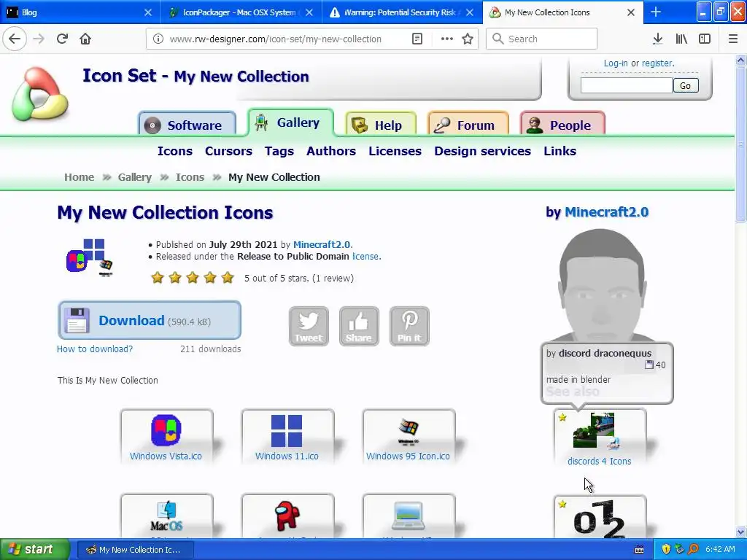Go to the Tags submenu
Image resolution: width=747 pixels, height=560 pixels.
tap(279, 151)
